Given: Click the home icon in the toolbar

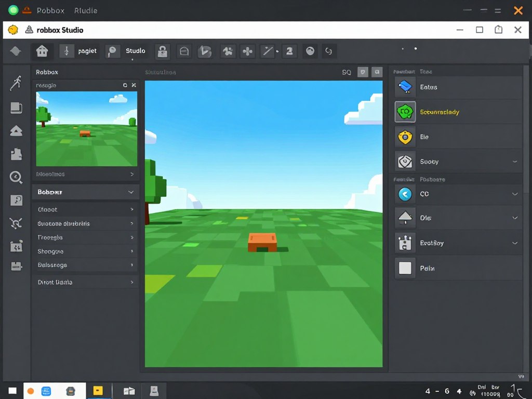Looking at the screenshot, I should tap(42, 51).
